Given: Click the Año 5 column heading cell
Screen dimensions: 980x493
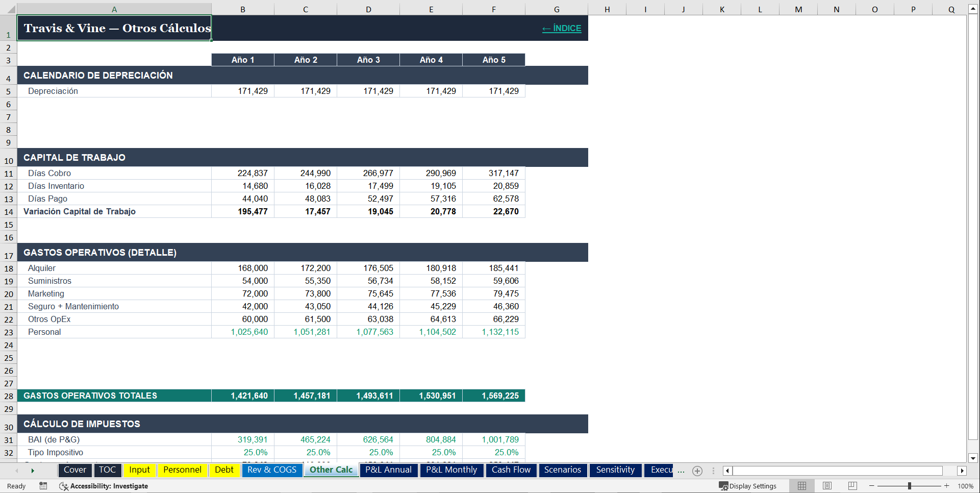Looking at the screenshot, I should click(494, 60).
